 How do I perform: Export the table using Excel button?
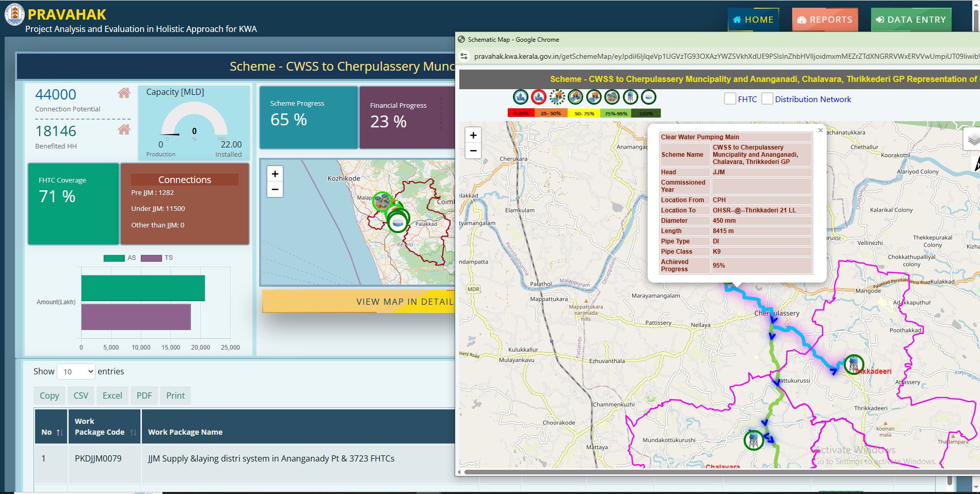[x=112, y=396]
